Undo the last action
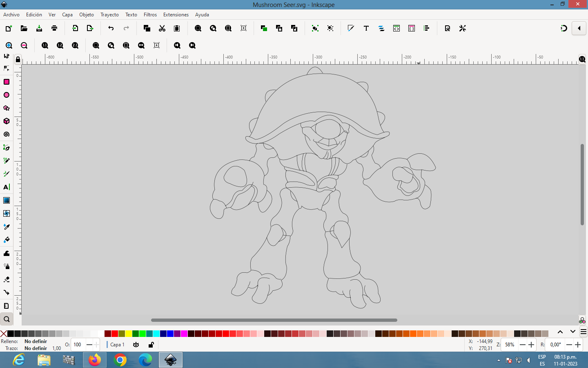588x368 pixels. (111, 28)
